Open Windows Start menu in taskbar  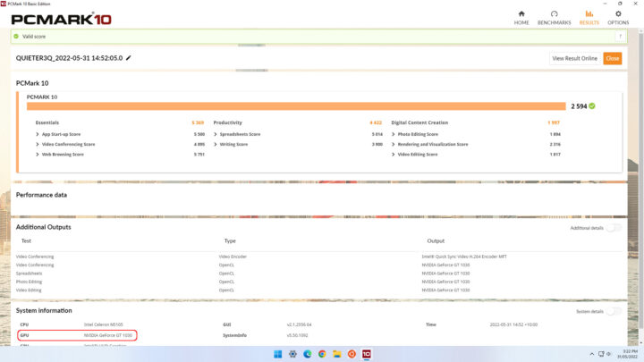tap(277, 354)
